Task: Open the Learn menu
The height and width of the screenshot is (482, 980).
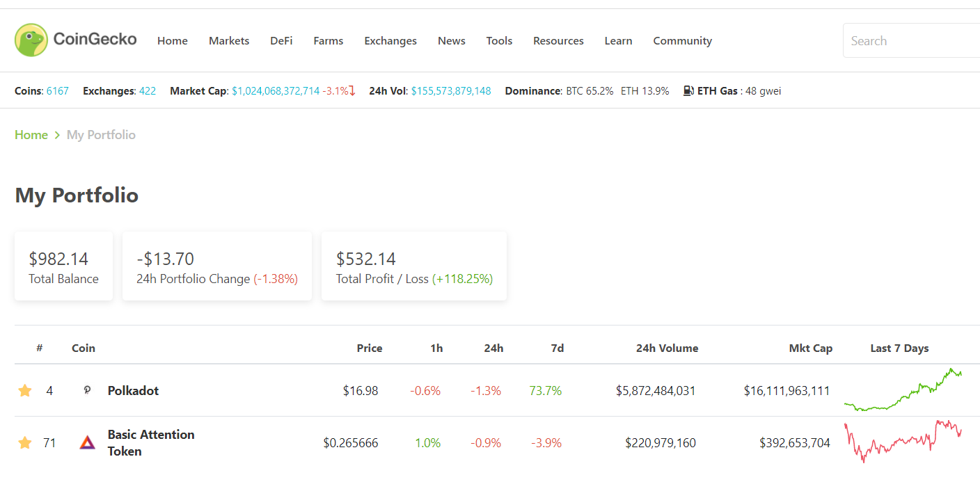Action: (618, 41)
